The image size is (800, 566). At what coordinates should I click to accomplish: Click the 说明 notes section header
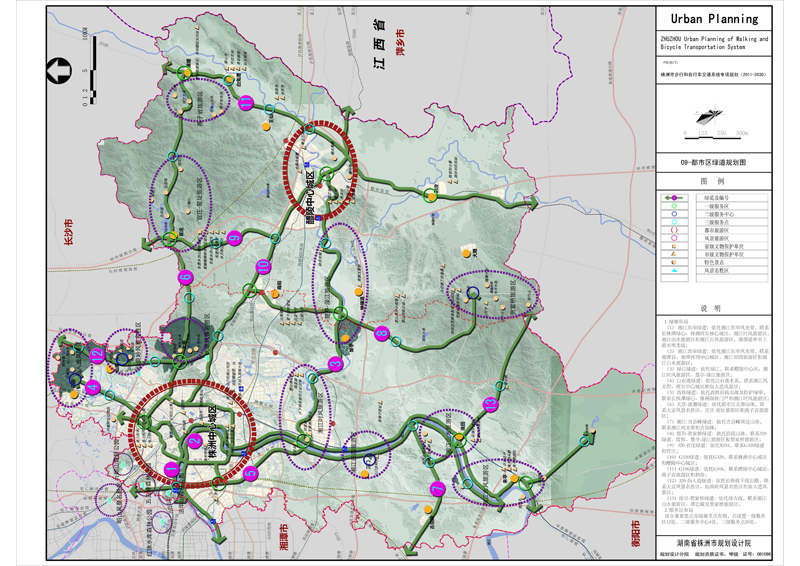tap(711, 308)
